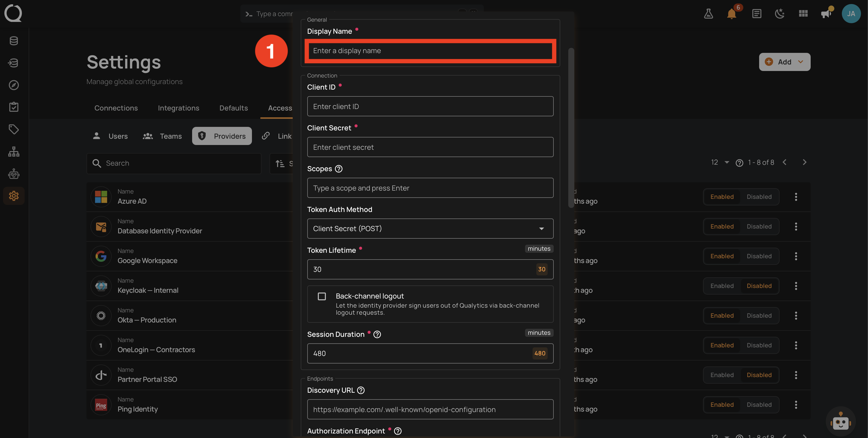Viewport: 868px width, 438px height.
Task: Focus the Client ID input field
Action: click(x=430, y=106)
